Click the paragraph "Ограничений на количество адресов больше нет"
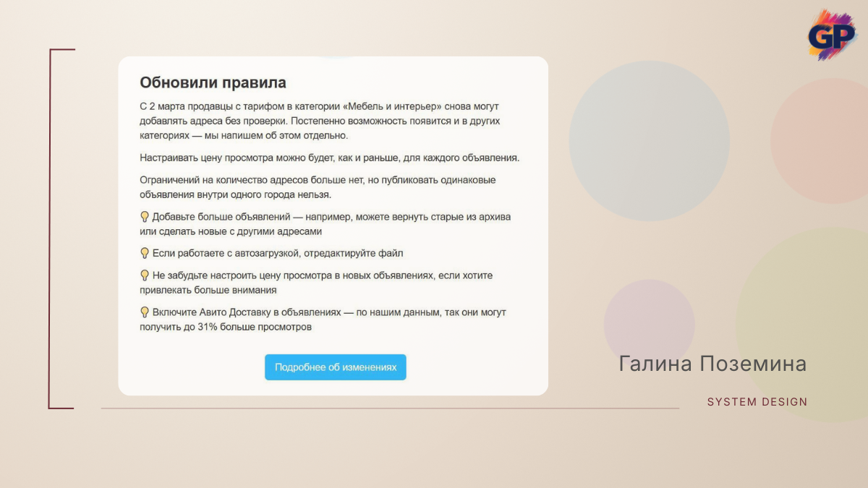868x488 pixels. click(318, 187)
